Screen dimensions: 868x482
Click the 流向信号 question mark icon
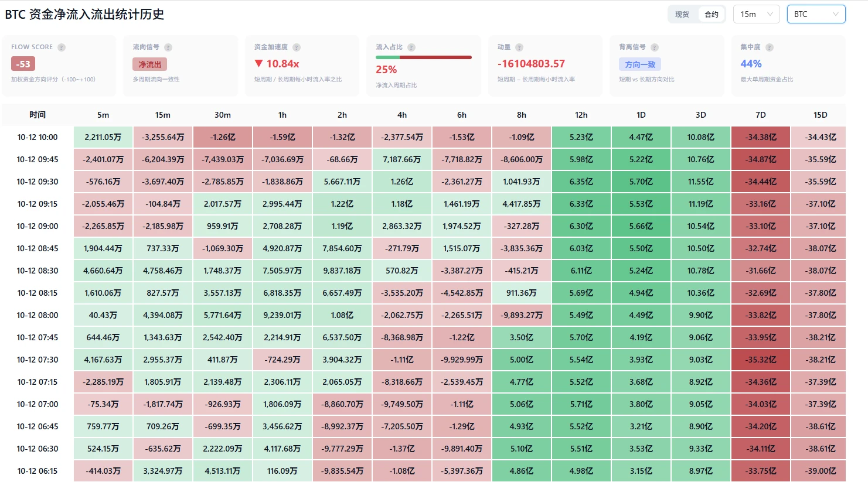168,47
